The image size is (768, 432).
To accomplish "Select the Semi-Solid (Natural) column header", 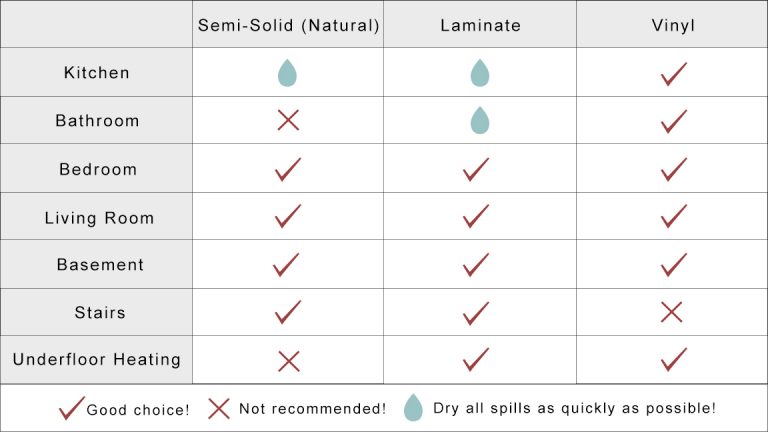I will (x=288, y=25).
